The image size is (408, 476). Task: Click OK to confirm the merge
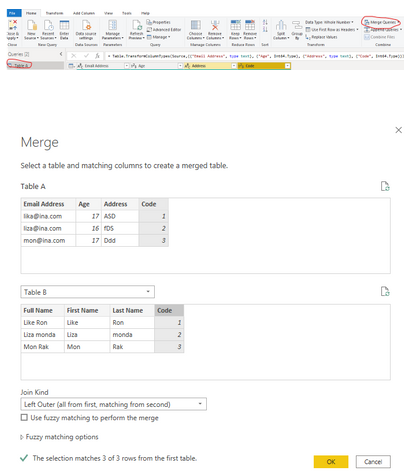pyautogui.click(x=331, y=462)
